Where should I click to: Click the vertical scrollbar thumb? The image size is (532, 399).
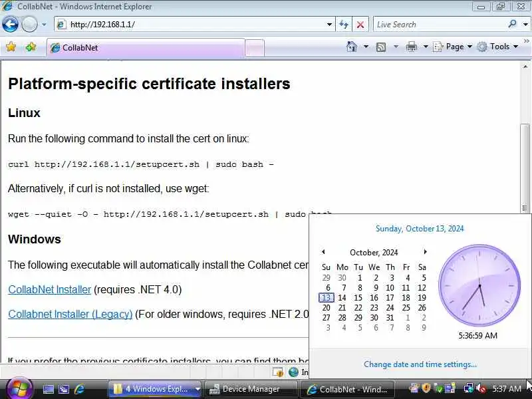click(525, 168)
